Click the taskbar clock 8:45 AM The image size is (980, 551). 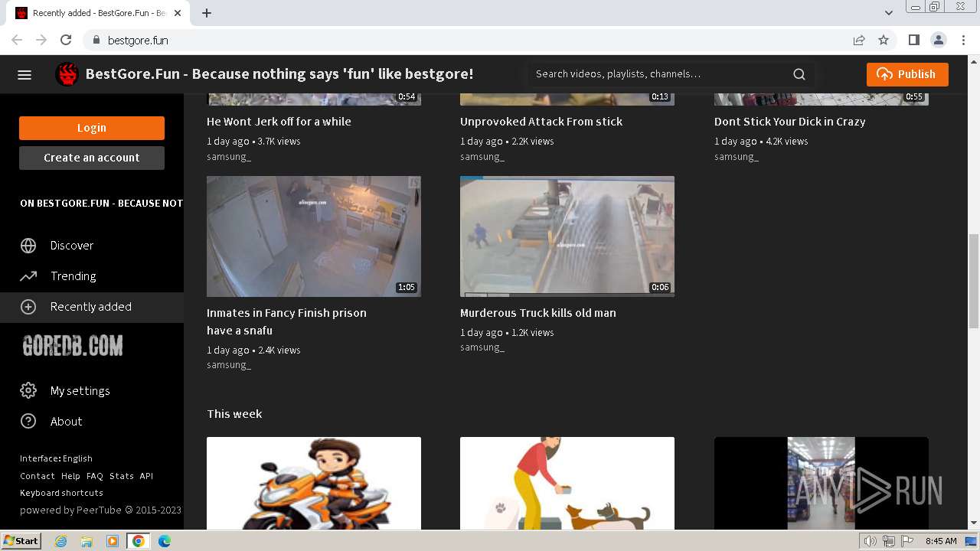941,541
